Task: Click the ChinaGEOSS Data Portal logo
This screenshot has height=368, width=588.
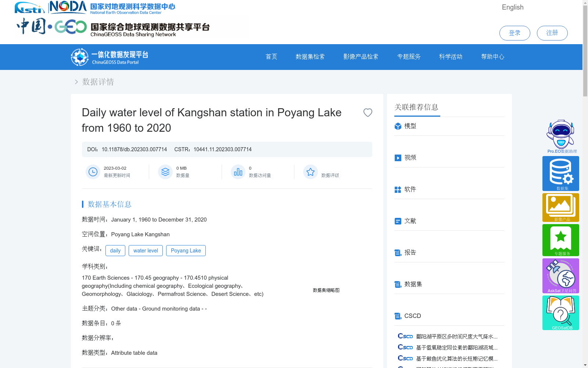Action: 107,57
